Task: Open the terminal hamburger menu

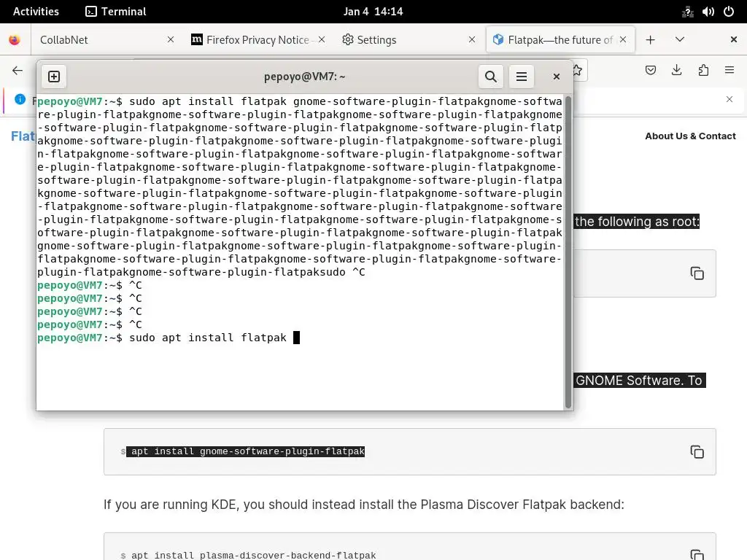Action: (522, 77)
